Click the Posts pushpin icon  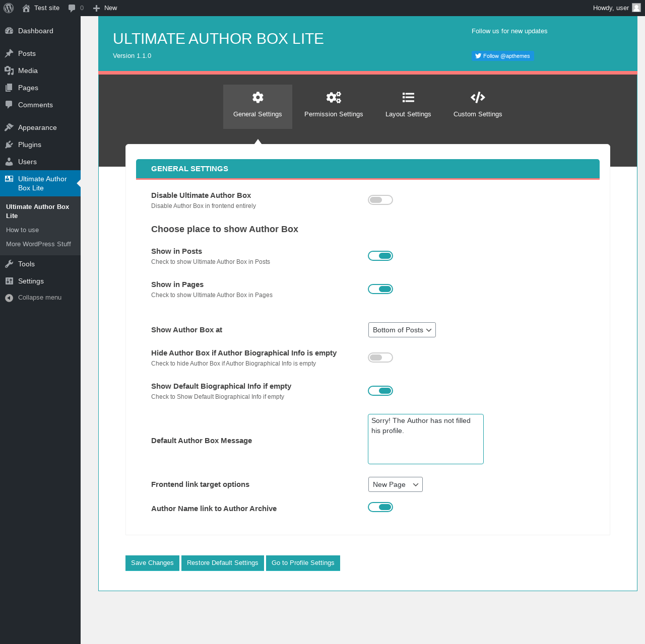point(9,53)
